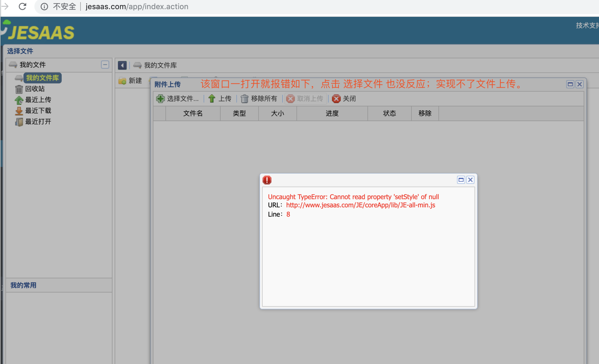Reload the page in browser

(22, 6)
